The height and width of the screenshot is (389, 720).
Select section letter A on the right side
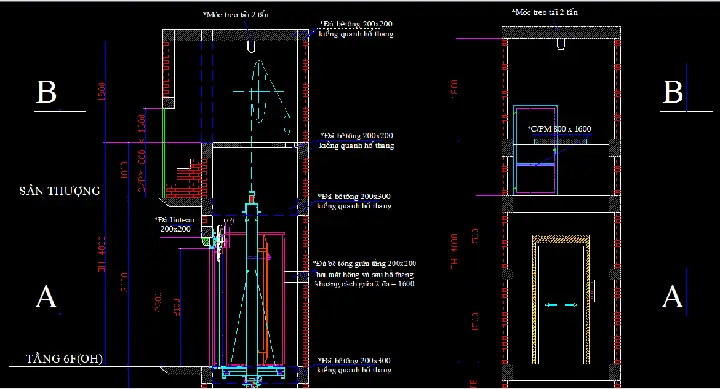tap(672, 296)
